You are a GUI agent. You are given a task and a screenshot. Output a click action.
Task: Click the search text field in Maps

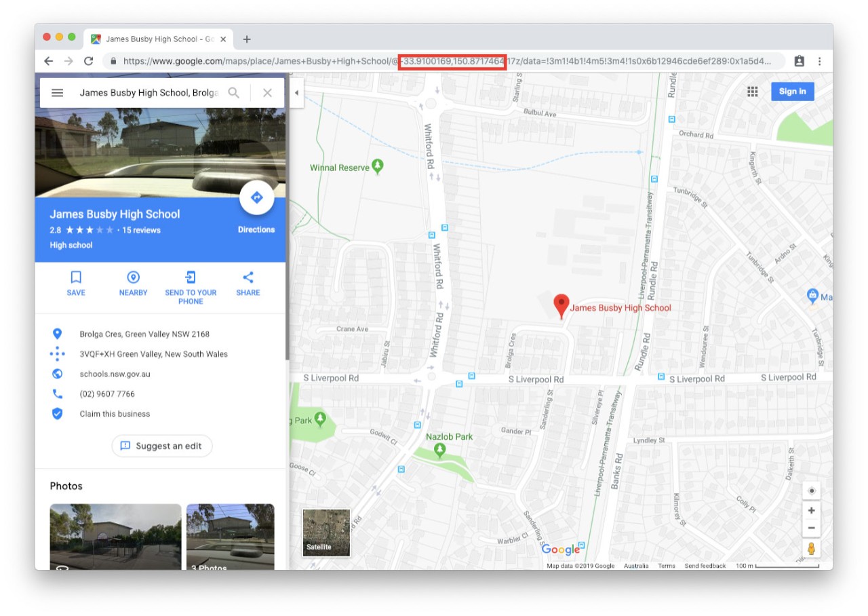(x=149, y=93)
